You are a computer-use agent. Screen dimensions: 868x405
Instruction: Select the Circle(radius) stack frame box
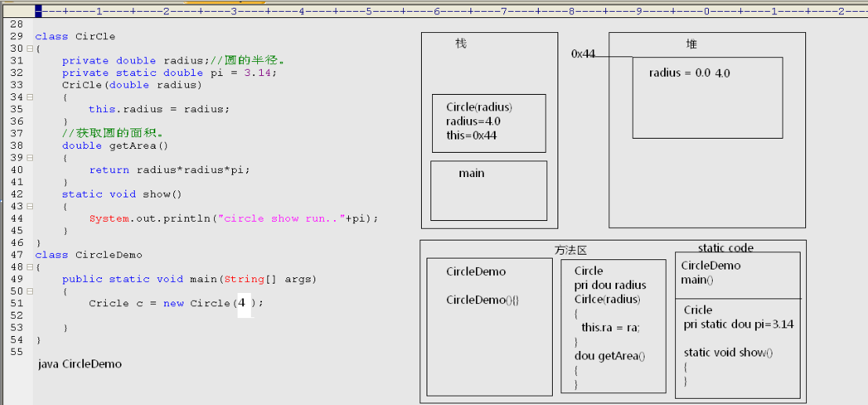click(488, 123)
